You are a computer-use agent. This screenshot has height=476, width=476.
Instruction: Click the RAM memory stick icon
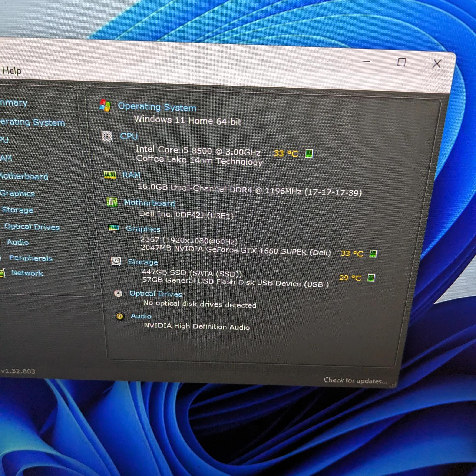pyautogui.click(x=110, y=175)
